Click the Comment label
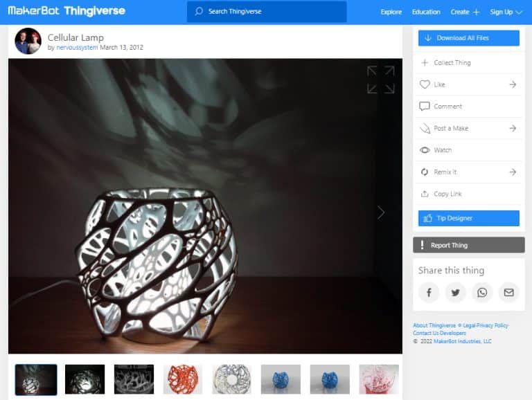The height and width of the screenshot is (400, 532). coord(448,107)
